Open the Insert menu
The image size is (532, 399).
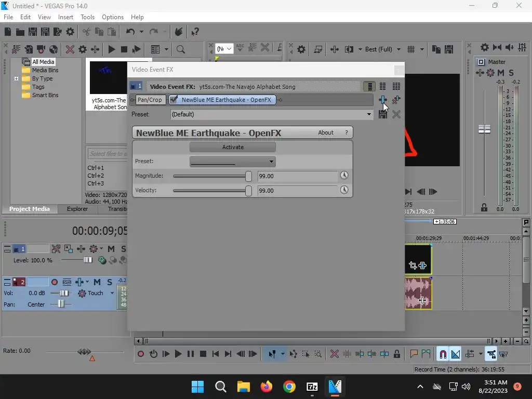65,17
